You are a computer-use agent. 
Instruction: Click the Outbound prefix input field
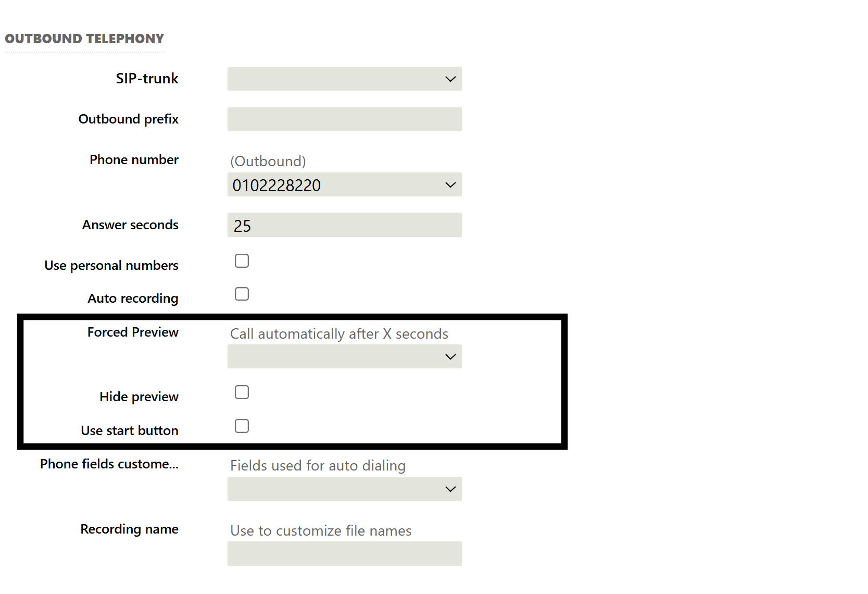tap(344, 119)
